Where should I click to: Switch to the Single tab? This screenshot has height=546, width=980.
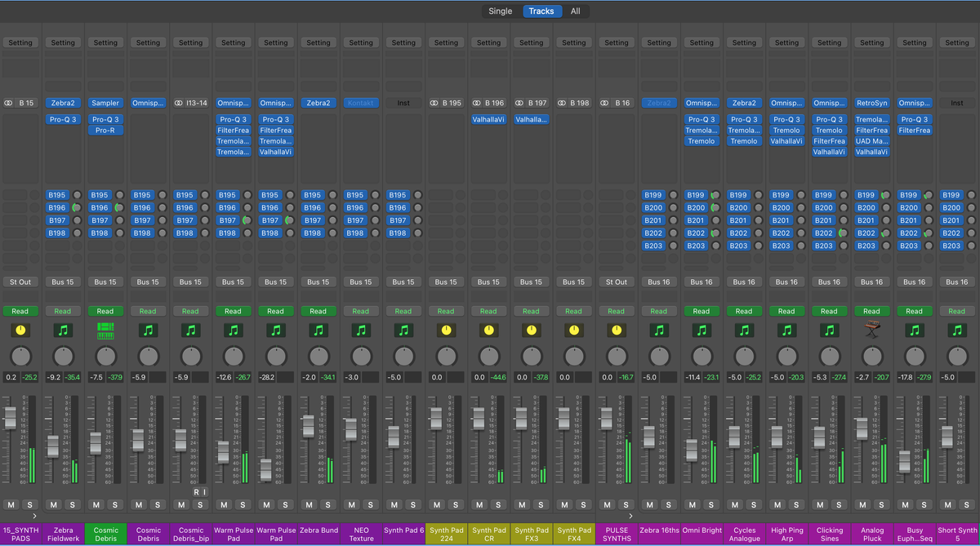[x=500, y=11]
